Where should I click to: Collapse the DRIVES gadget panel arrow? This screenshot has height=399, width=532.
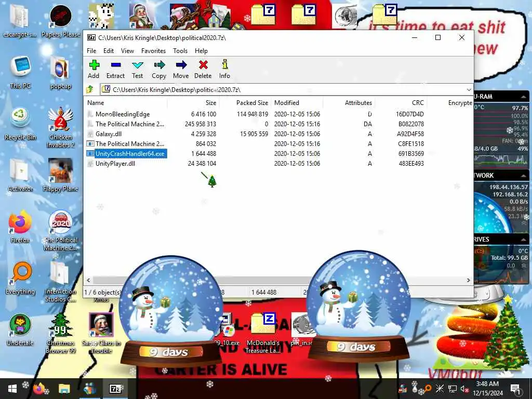point(524,240)
